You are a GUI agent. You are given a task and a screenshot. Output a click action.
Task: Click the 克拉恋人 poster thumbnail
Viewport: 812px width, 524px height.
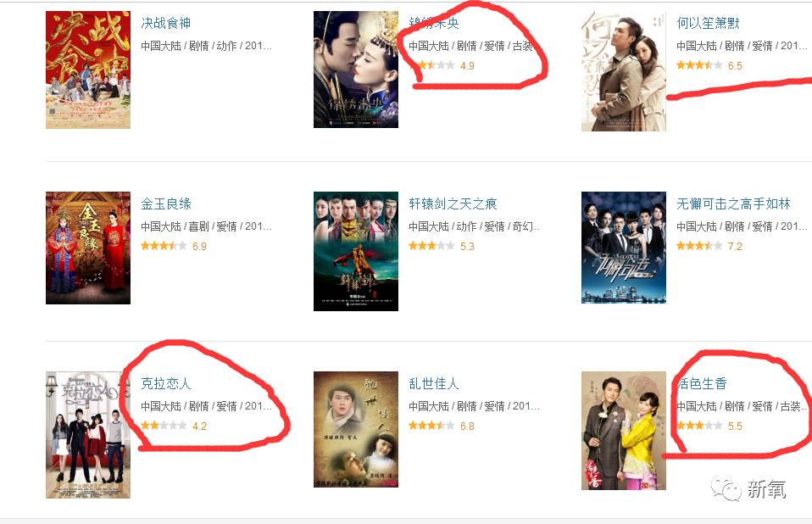[88, 435]
